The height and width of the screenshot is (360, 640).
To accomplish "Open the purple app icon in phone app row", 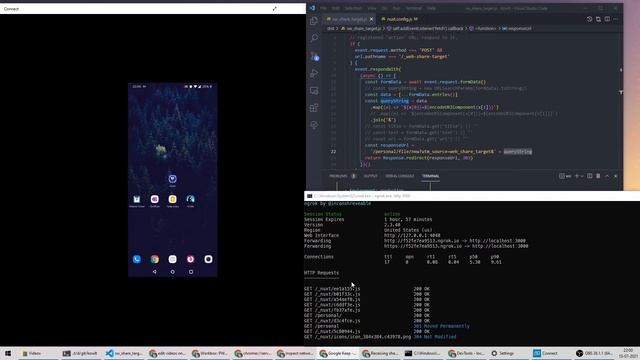I will [155, 199].
